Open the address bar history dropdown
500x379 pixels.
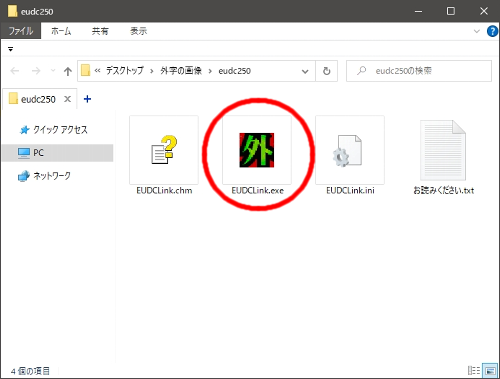point(305,71)
